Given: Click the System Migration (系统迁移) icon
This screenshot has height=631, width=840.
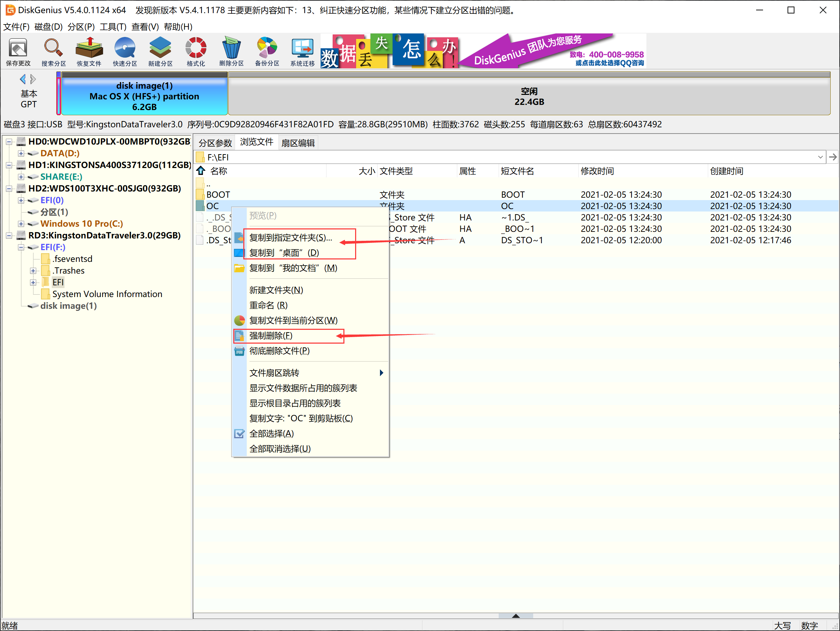Looking at the screenshot, I should coord(303,52).
